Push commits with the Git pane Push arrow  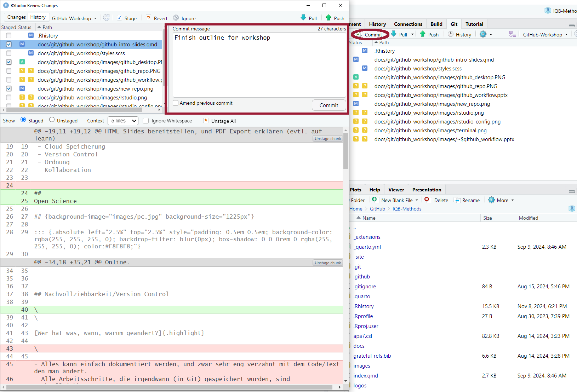[x=423, y=34]
